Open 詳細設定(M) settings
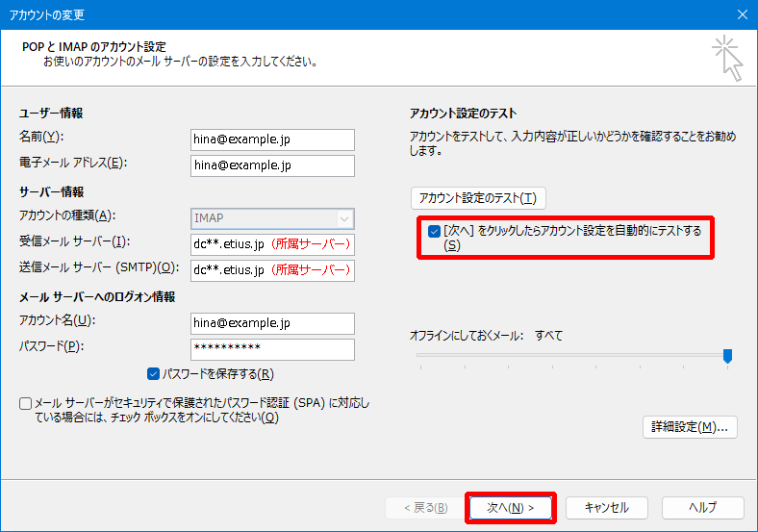This screenshot has width=758, height=532. pyautogui.click(x=690, y=427)
